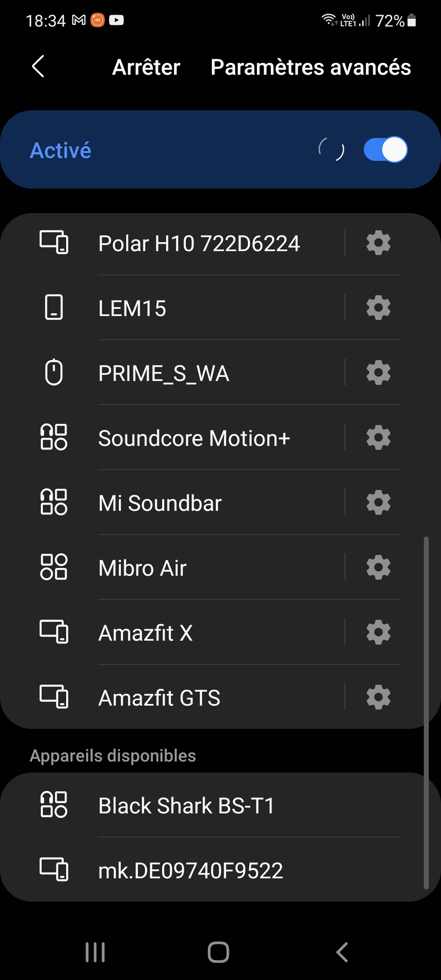Screen dimensions: 441x980
Task: Connect to Polar H10 722D6224
Action: (x=199, y=243)
